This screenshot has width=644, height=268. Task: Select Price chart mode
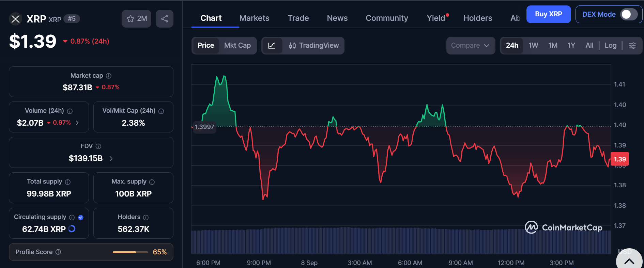(206, 46)
